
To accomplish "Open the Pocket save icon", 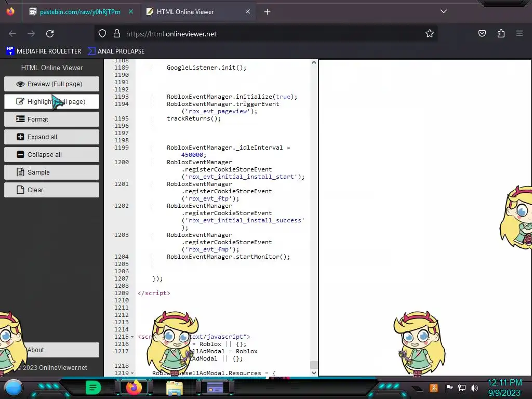I will click(x=482, y=34).
